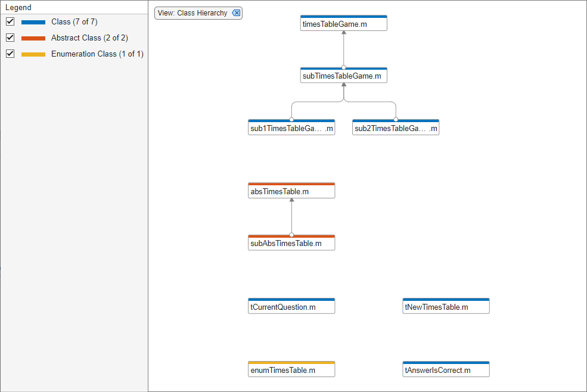Click the Abstract Class (2 of 2) label
The image size is (587, 392).
(x=89, y=38)
